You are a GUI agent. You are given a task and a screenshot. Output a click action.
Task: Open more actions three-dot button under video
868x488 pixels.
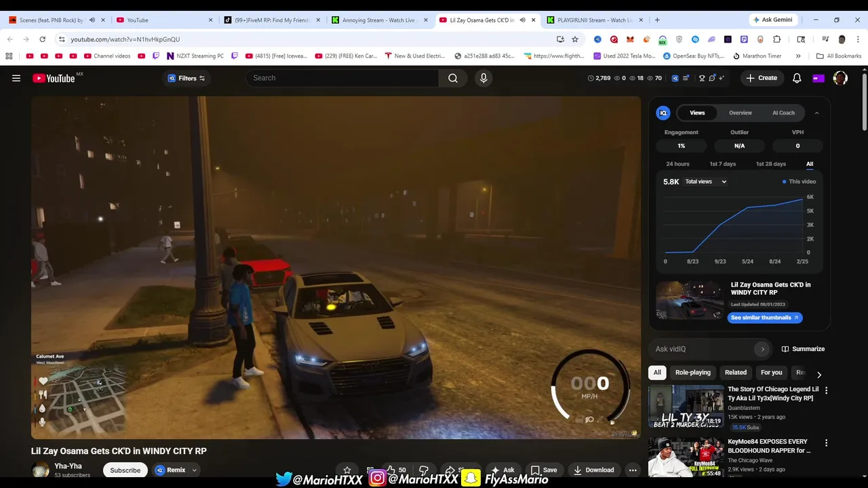coord(632,470)
